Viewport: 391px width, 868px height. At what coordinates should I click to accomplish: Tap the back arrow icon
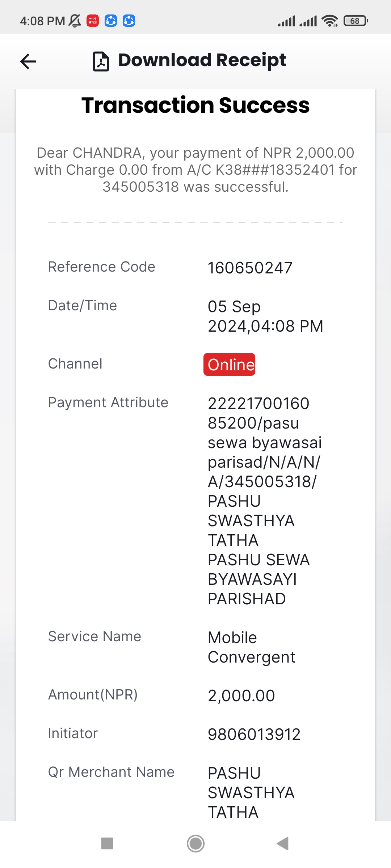[28, 61]
